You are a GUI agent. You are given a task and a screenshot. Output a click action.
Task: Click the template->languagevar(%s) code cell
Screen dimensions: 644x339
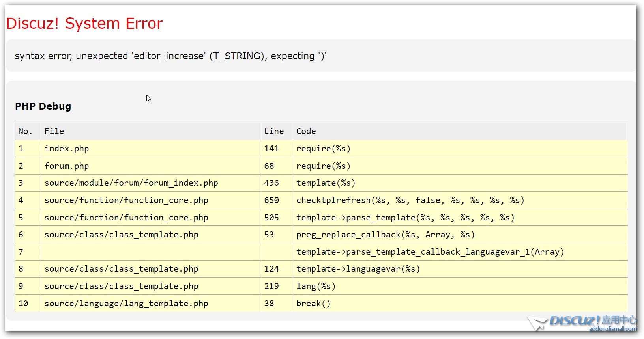click(460, 269)
